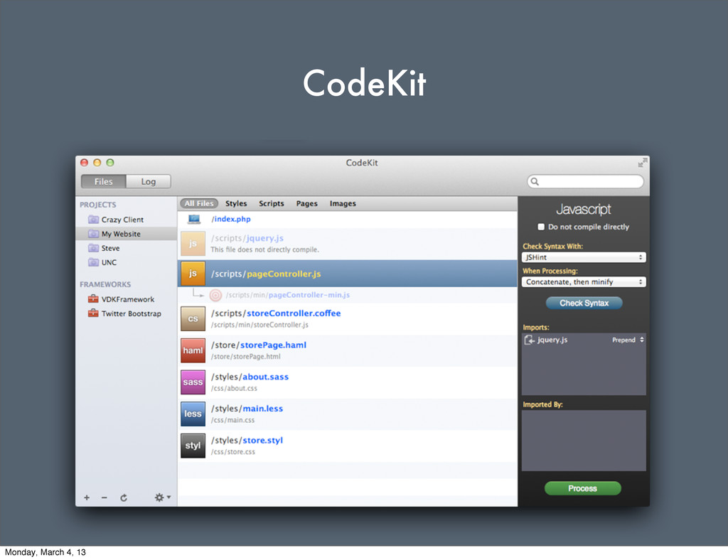Open the When Processing dropdown
Screen dimensions: 728x560
pyautogui.click(x=584, y=281)
